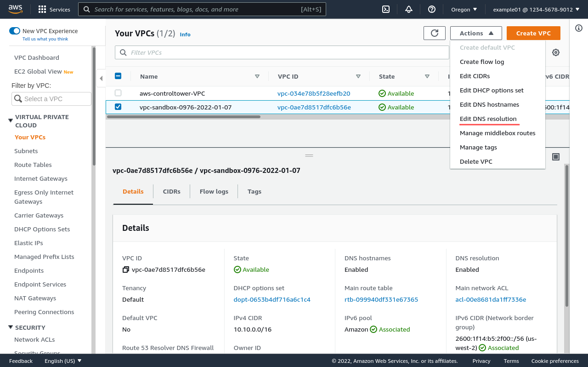This screenshot has height=367, width=588.
Task: Open the notifications bell
Action: [409, 9]
